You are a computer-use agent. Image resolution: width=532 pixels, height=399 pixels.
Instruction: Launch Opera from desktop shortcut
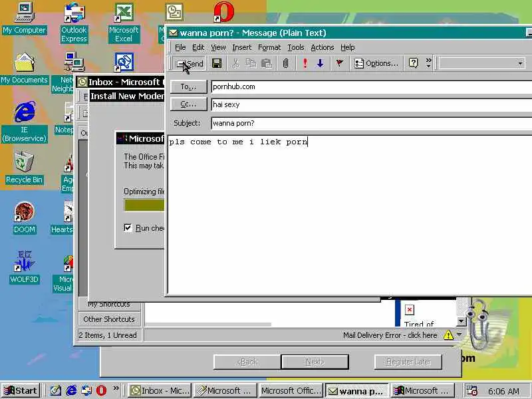[223, 12]
